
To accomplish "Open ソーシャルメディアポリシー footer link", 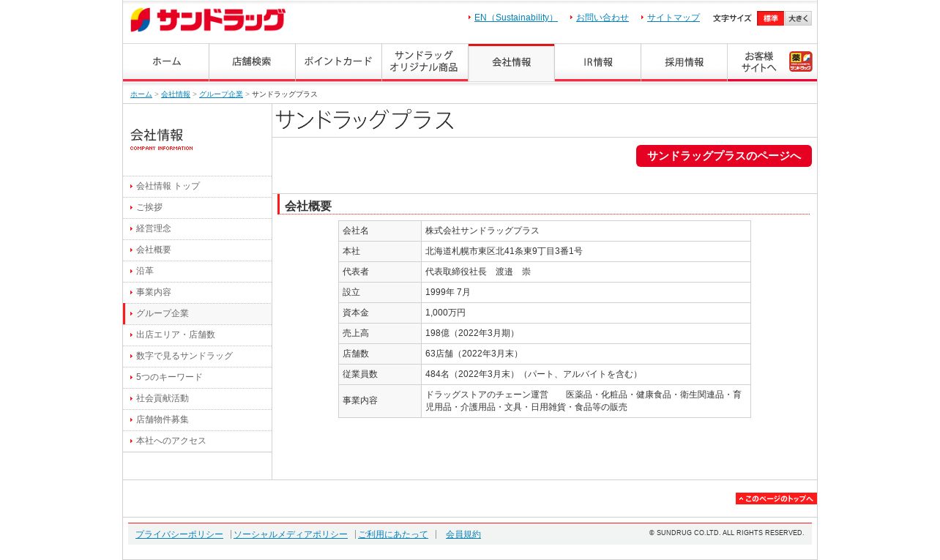I will click(291, 534).
